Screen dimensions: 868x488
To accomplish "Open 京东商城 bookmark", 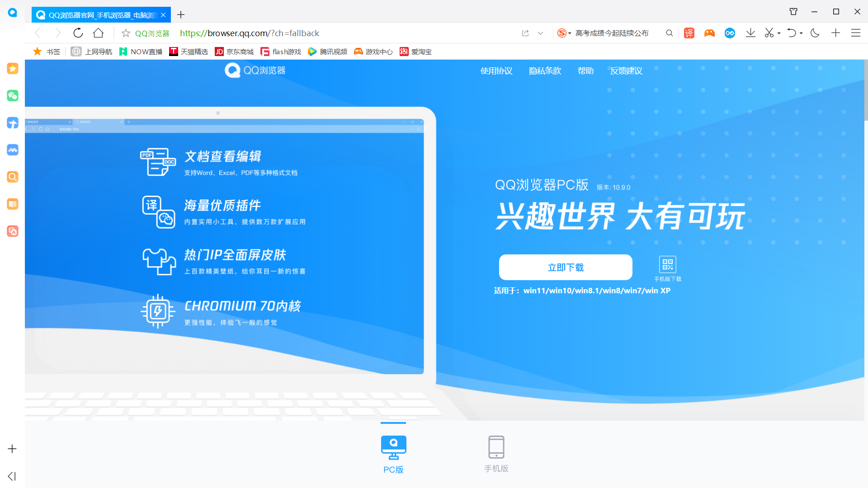I will coord(234,52).
